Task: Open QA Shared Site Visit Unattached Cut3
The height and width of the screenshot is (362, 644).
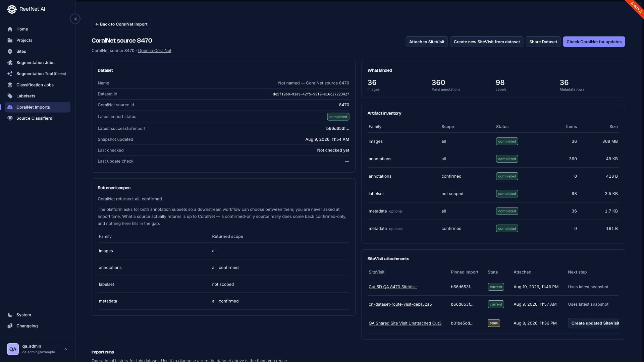Action: (x=405, y=323)
